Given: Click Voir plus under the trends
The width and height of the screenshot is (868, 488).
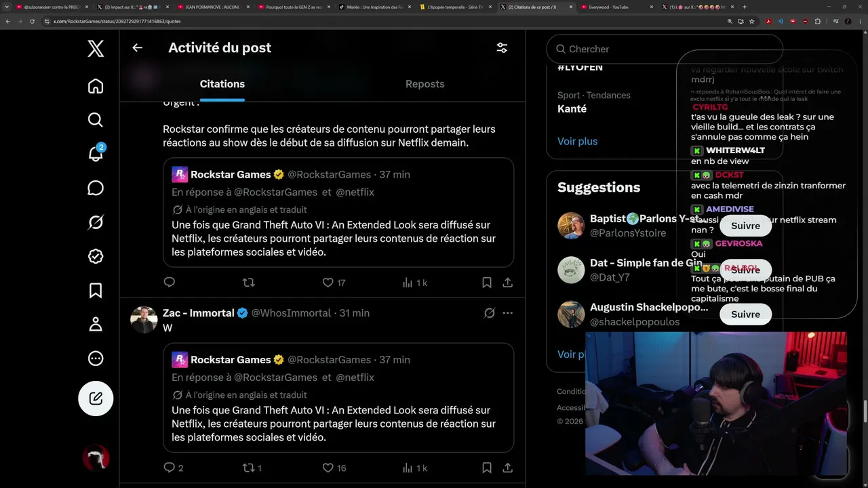Looking at the screenshot, I should (578, 141).
